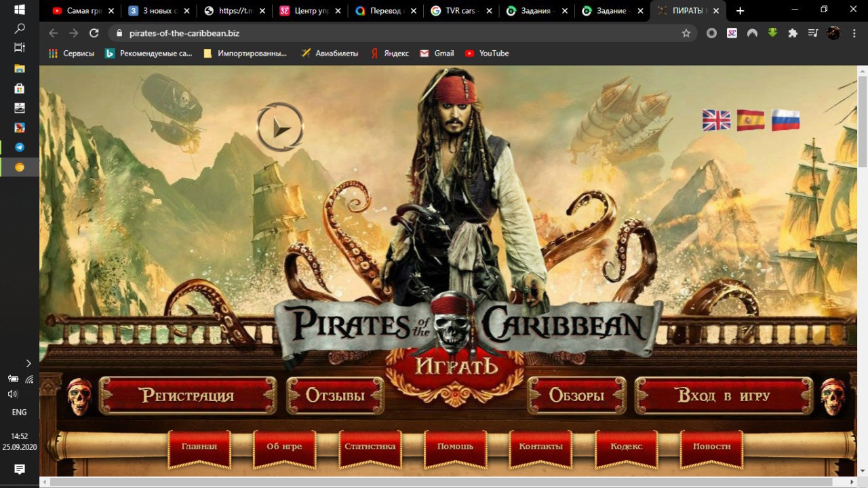The width and height of the screenshot is (868, 488).
Task: Expand the hidden system tray icons chevron
Action: 28,363
